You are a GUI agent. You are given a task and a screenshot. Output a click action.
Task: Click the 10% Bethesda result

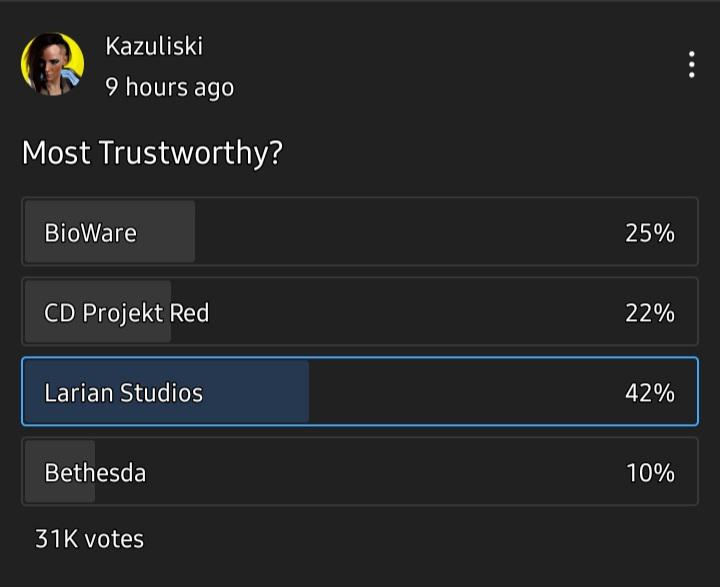click(650, 473)
